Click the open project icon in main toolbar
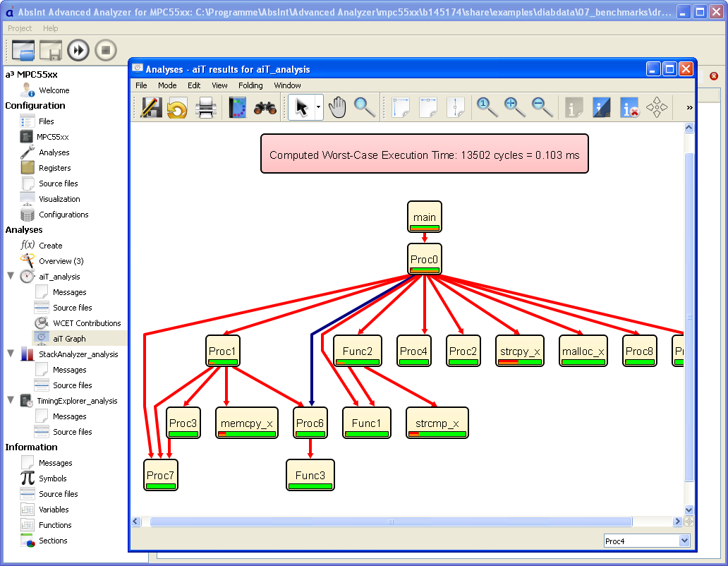The width and height of the screenshot is (728, 566). (23, 50)
